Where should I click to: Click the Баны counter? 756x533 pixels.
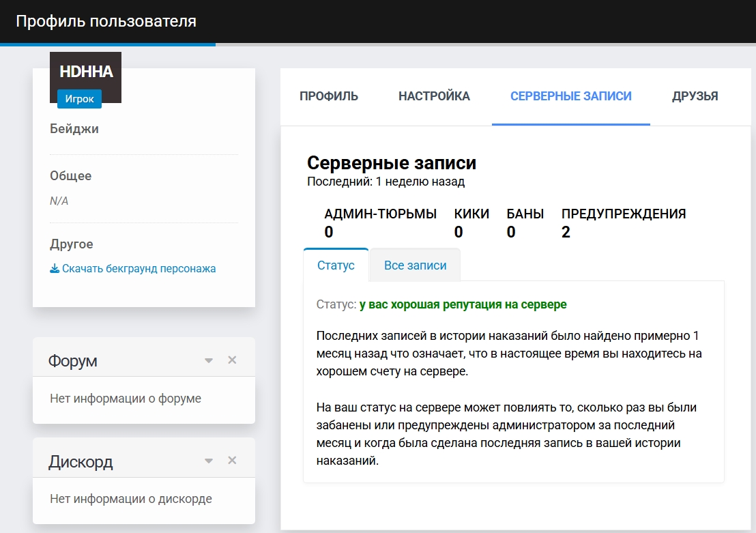click(x=525, y=222)
